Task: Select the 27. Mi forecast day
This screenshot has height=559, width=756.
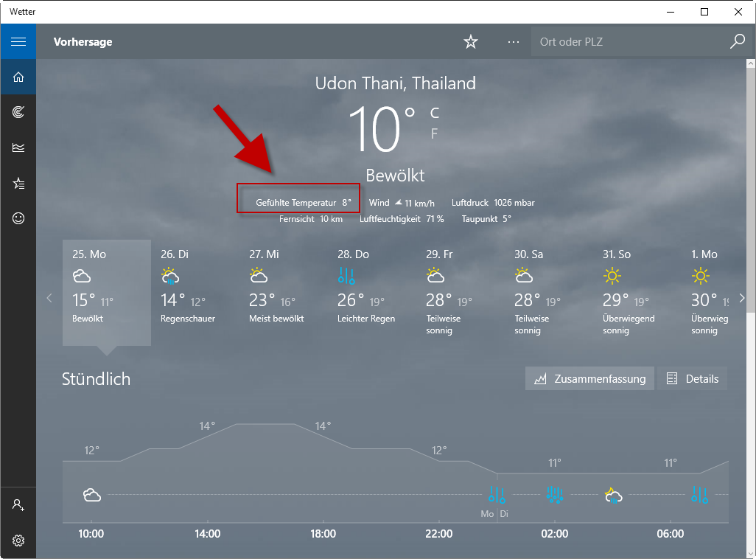Action: point(283,292)
